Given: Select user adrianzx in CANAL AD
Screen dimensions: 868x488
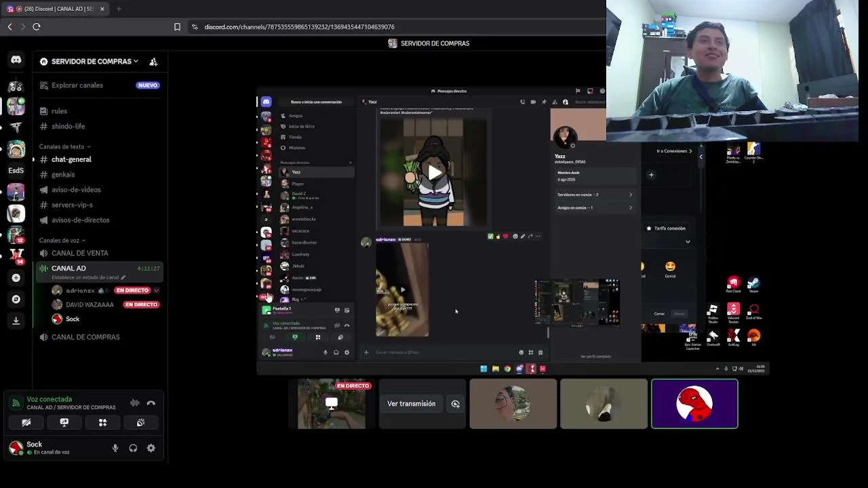Looking at the screenshot, I should coord(80,291).
